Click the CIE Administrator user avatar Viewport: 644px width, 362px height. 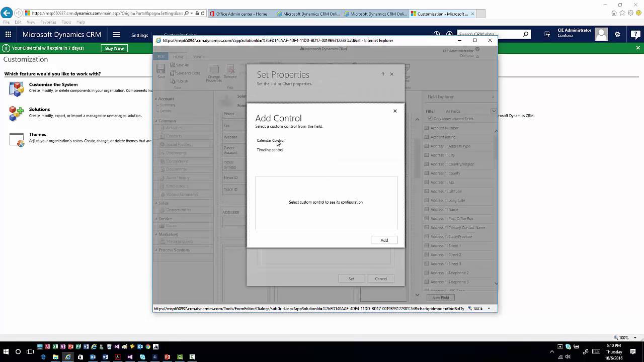click(601, 34)
